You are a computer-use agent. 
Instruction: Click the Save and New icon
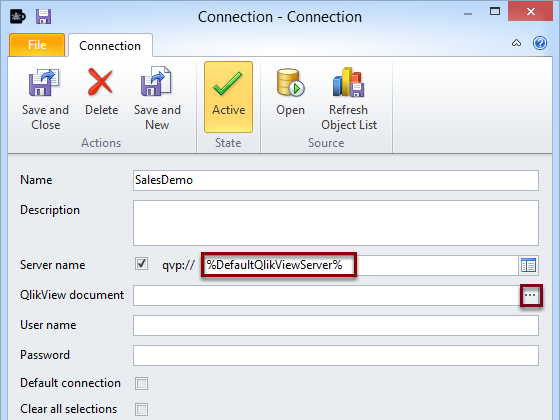[156, 82]
